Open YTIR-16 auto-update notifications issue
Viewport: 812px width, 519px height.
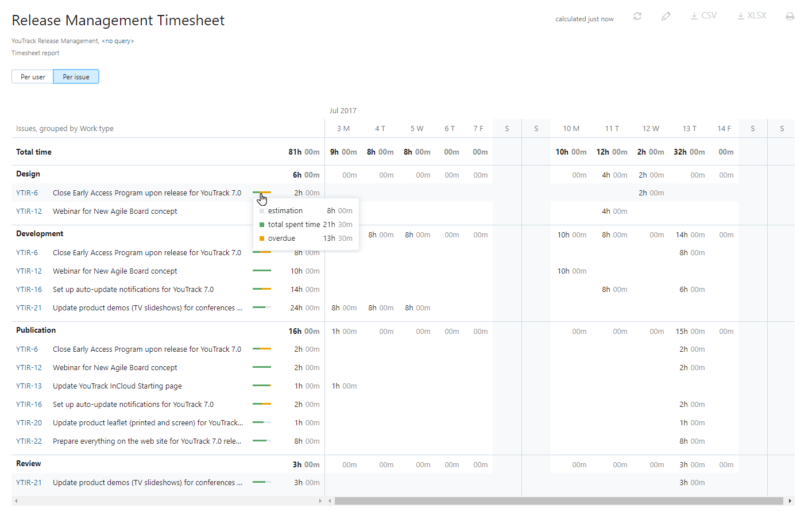click(x=29, y=289)
